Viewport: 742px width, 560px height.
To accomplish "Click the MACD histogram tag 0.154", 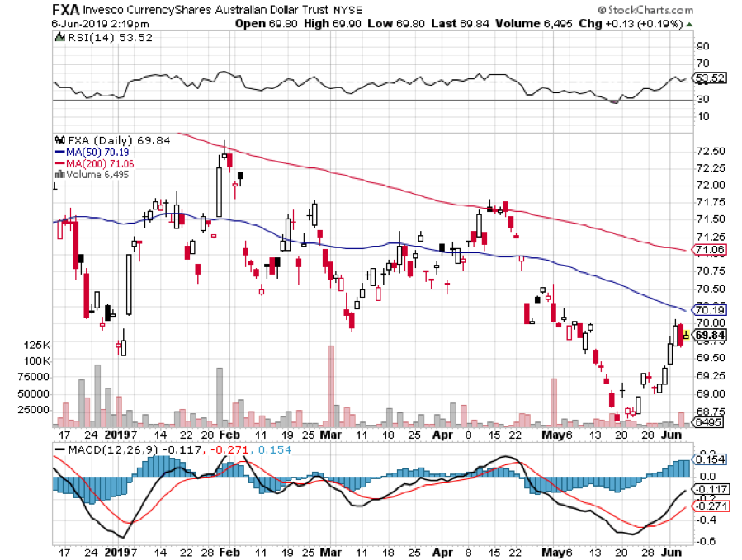I will (709, 459).
